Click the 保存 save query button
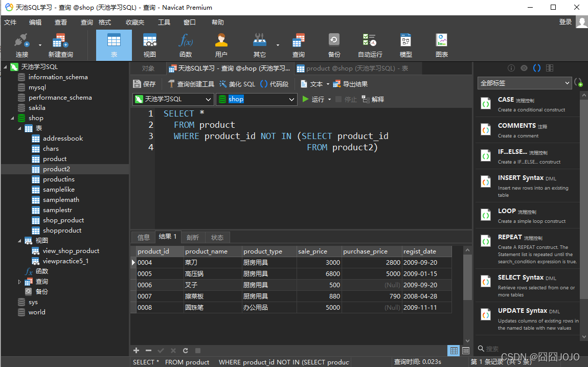 (145, 84)
